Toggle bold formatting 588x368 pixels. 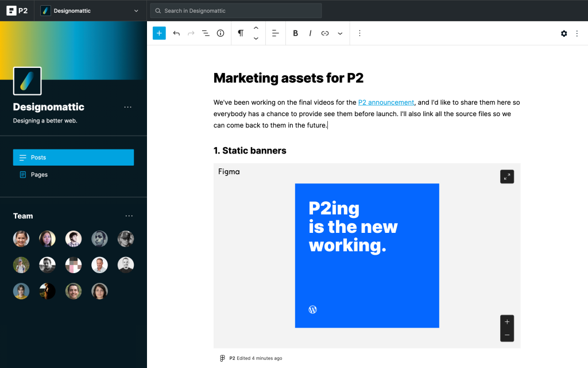click(x=296, y=33)
